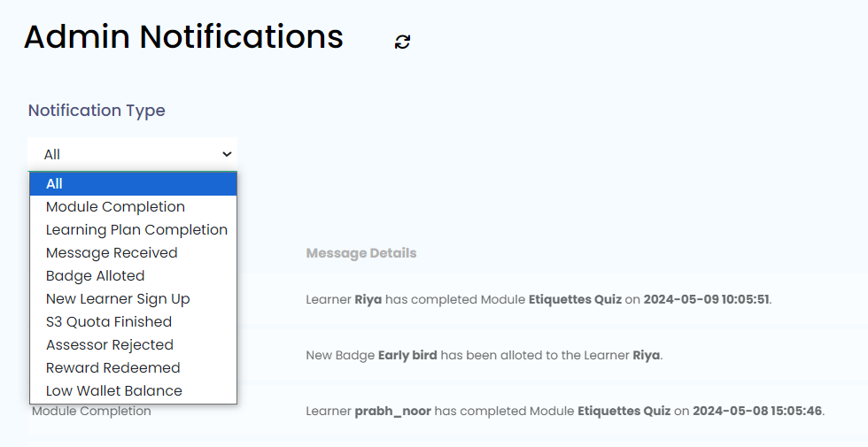
Task: Choose Module Completion from the dropdown list
Action: click(x=115, y=207)
